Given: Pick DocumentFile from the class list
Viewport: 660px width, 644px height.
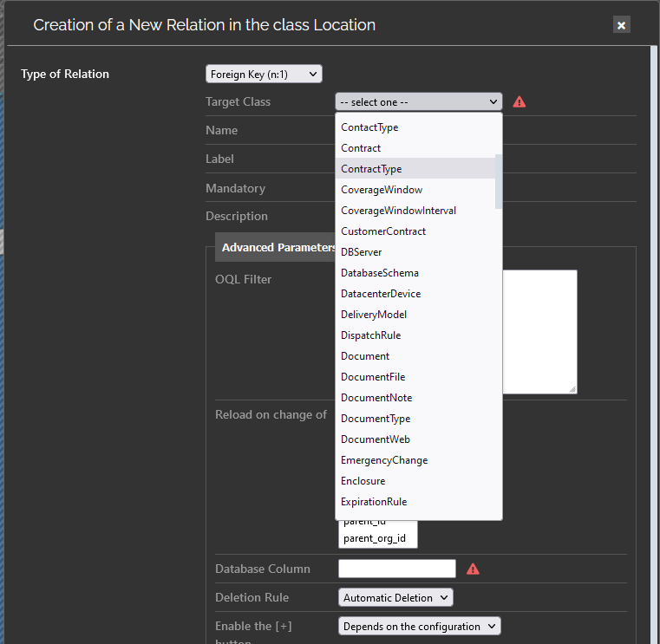Looking at the screenshot, I should pyautogui.click(x=373, y=377).
